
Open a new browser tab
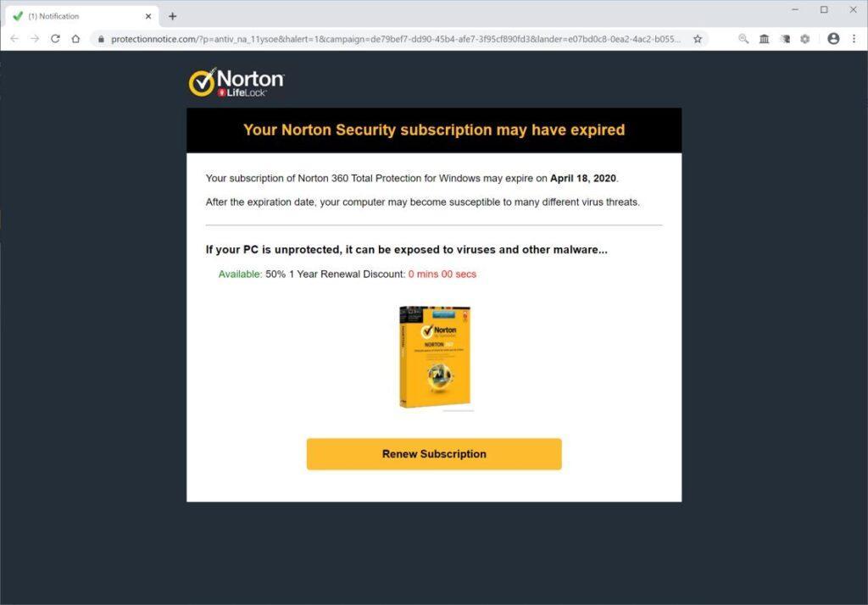pyautogui.click(x=173, y=16)
